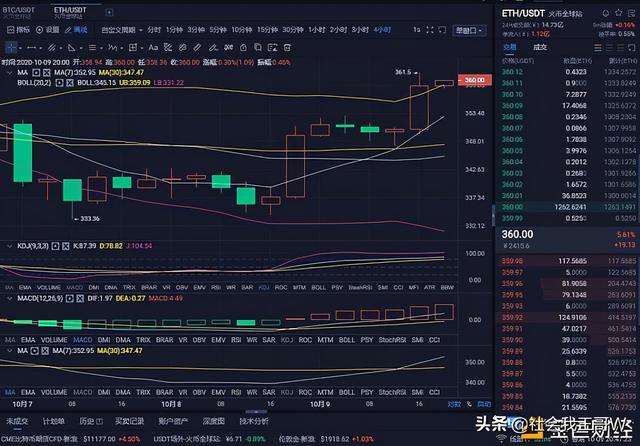The height and width of the screenshot is (446, 640).
Task: Choose the KDJ indicator from indicator list
Action: click(x=264, y=259)
